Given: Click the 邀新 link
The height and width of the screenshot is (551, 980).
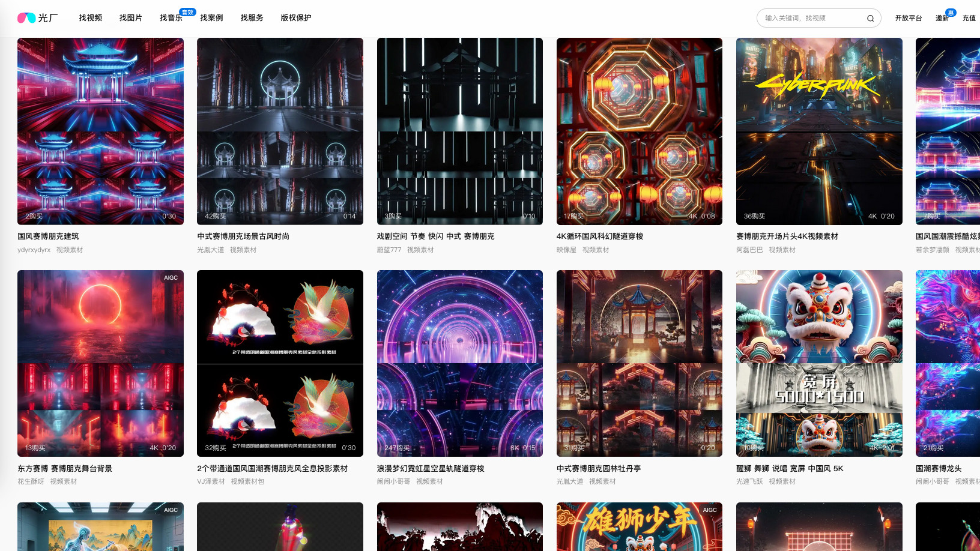Looking at the screenshot, I should [942, 18].
